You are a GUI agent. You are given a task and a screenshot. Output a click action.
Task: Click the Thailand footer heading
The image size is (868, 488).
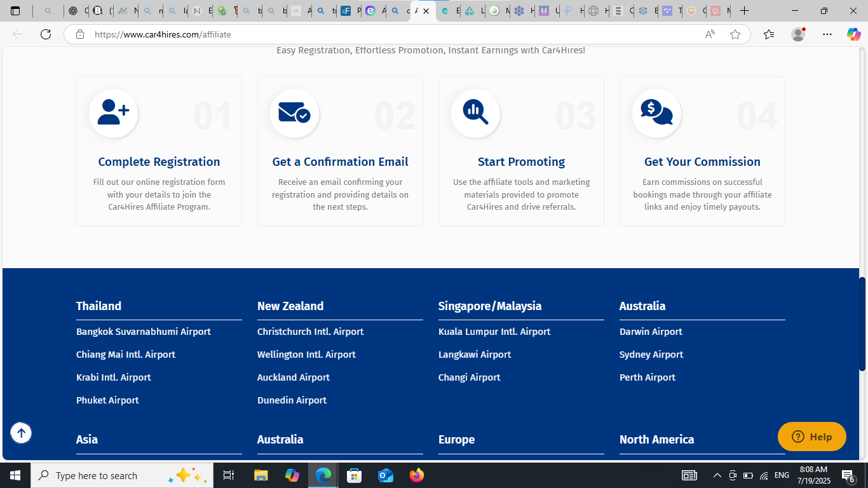pyautogui.click(x=98, y=306)
